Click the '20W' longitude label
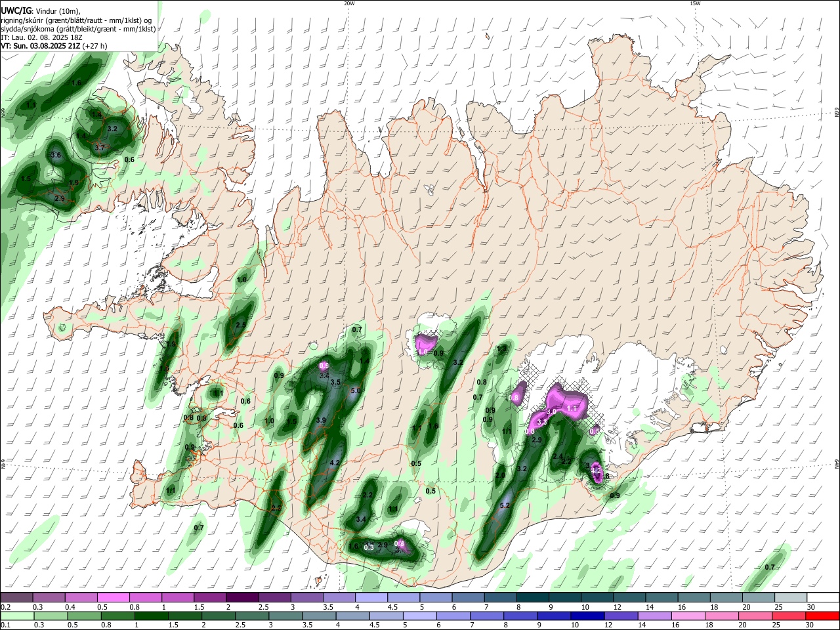The width and height of the screenshot is (840, 630). (349, 3)
